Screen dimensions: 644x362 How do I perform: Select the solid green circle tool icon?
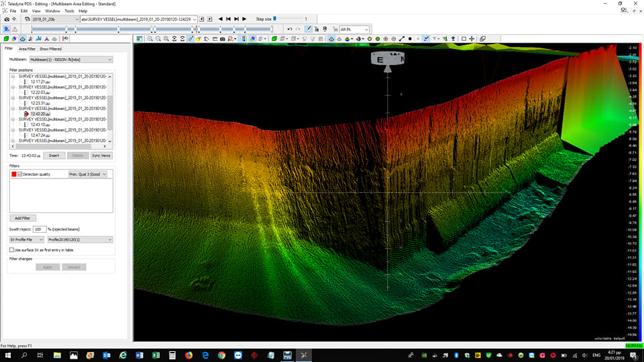pyautogui.click(x=378, y=39)
